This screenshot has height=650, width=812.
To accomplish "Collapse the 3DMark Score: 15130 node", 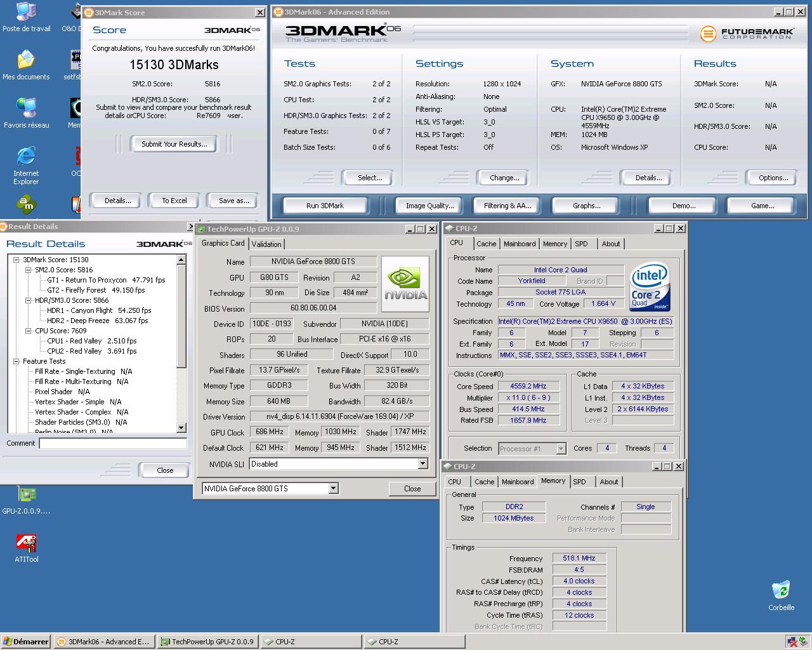I will pyautogui.click(x=16, y=260).
